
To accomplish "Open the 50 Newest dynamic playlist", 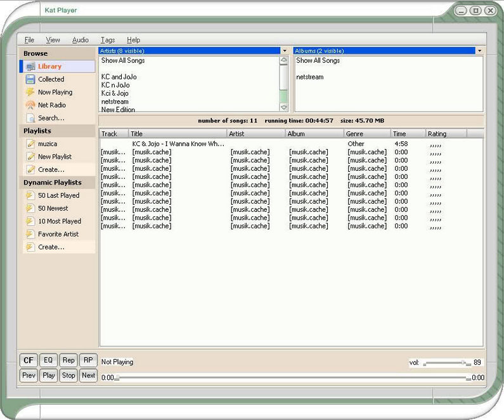I will click(x=53, y=208).
